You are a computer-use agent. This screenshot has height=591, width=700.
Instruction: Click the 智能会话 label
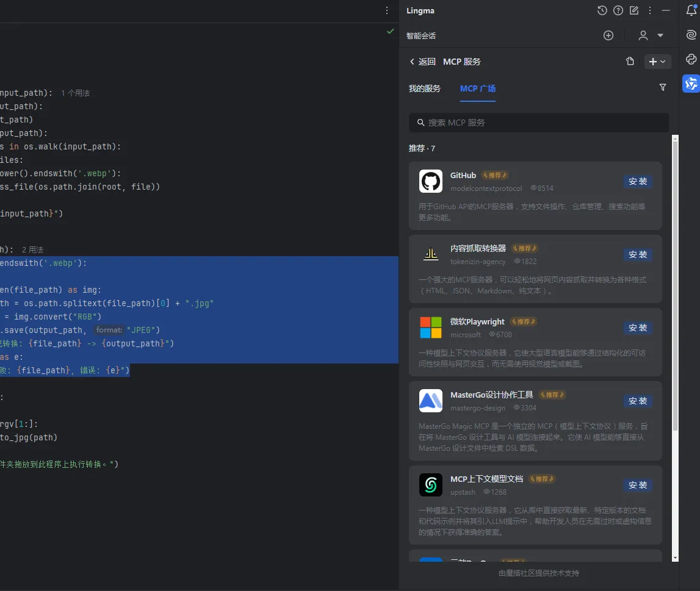click(x=421, y=36)
